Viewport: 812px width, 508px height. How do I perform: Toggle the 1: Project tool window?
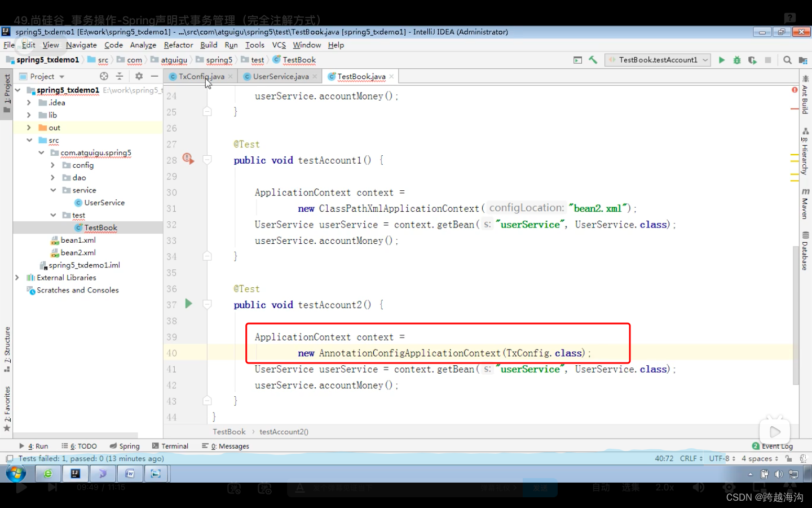7,94
